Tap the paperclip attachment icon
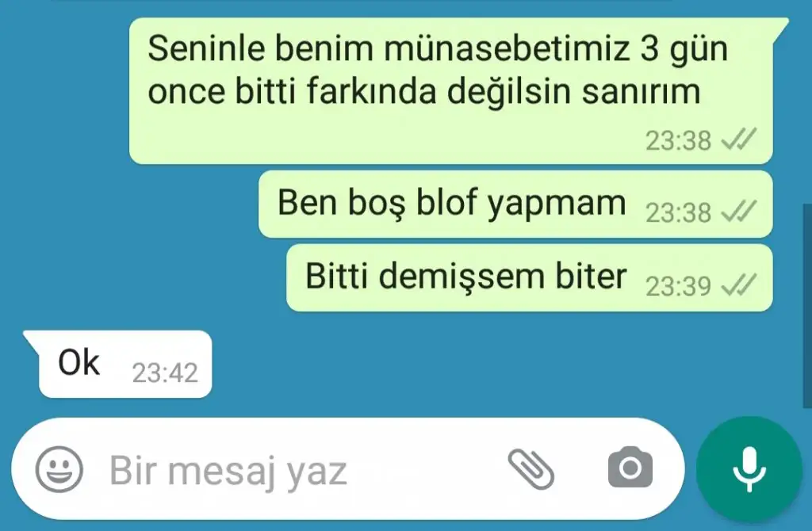This screenshot has width=812, height=531. [531, 469]
